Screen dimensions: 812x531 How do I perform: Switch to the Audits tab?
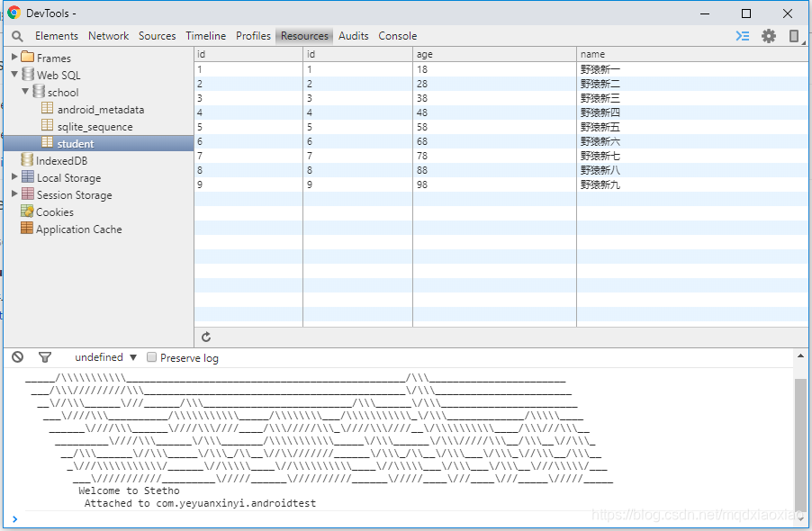pos(354,36)
